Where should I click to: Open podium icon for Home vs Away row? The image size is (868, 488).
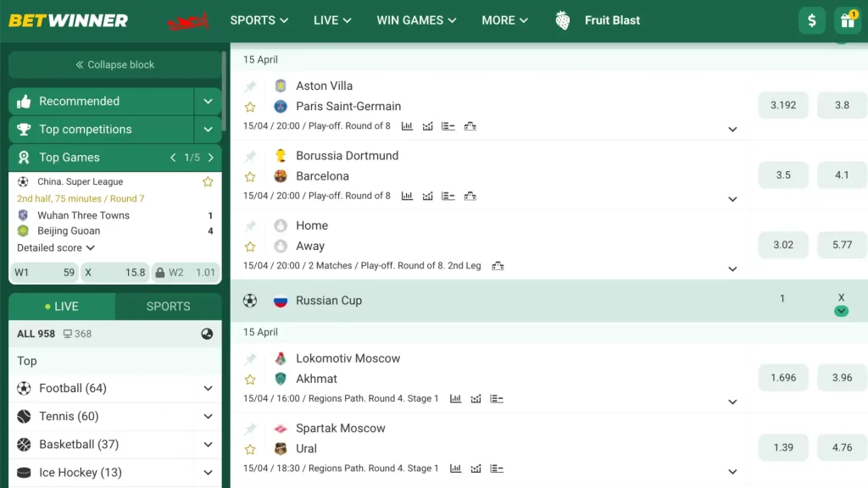tap(498, 265)
